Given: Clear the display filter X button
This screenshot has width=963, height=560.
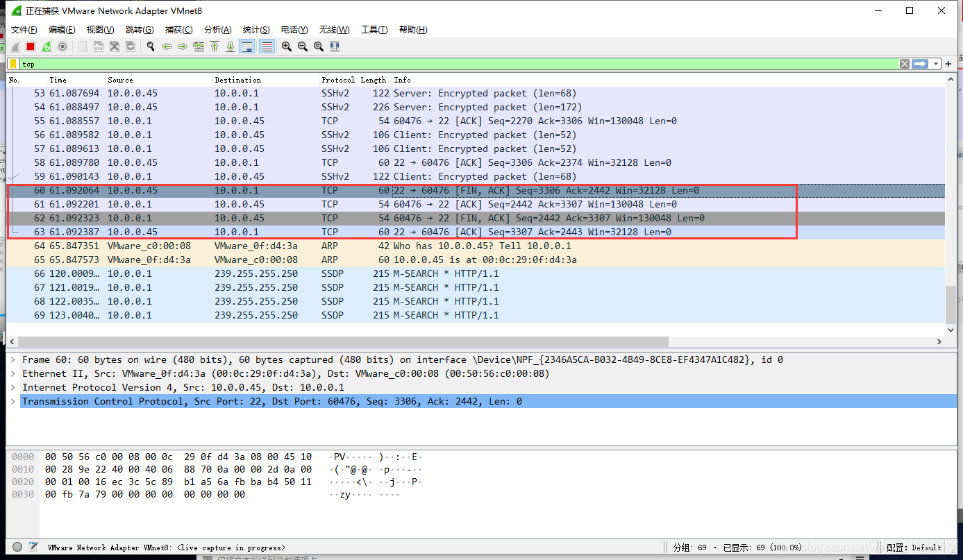Looking at the screenshot, I should tap(905, 64).
